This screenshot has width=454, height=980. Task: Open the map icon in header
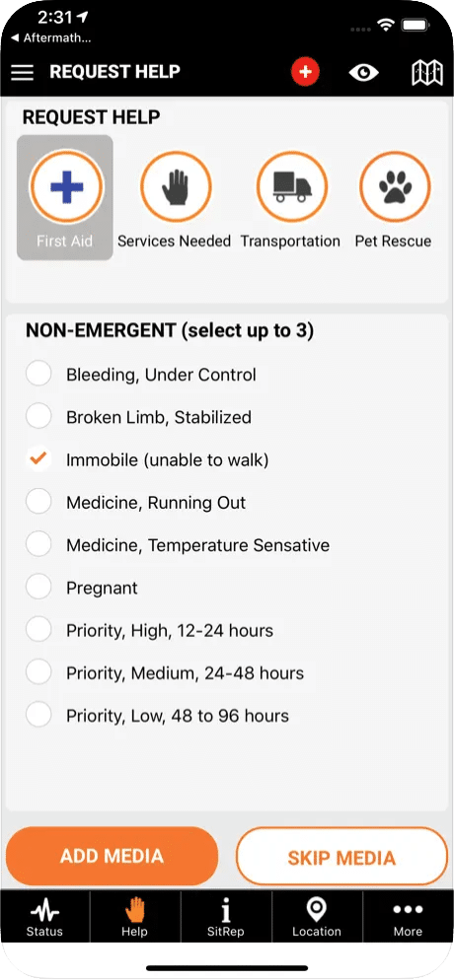click(x=427, y=73)
